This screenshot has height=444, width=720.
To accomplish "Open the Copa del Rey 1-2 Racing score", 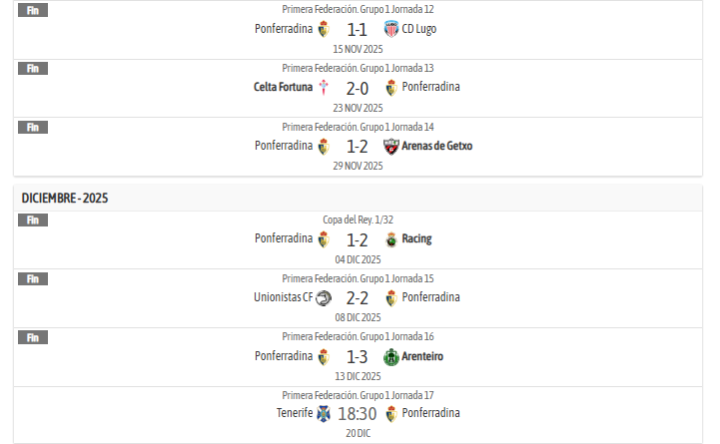I will 357,240.
